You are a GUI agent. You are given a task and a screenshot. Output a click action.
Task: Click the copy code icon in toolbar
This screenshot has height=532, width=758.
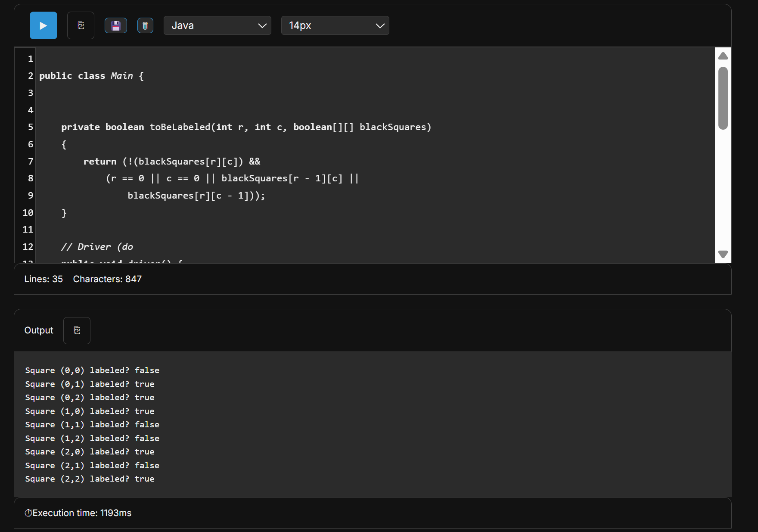(81, 25)
